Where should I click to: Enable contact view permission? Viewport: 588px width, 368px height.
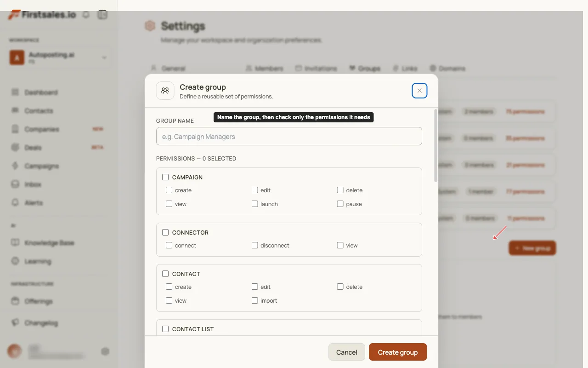coord(169,300)
